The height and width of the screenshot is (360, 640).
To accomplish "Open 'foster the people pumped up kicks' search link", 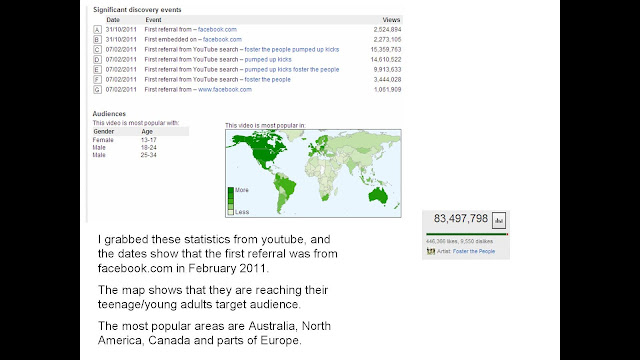I will [292, 49].
